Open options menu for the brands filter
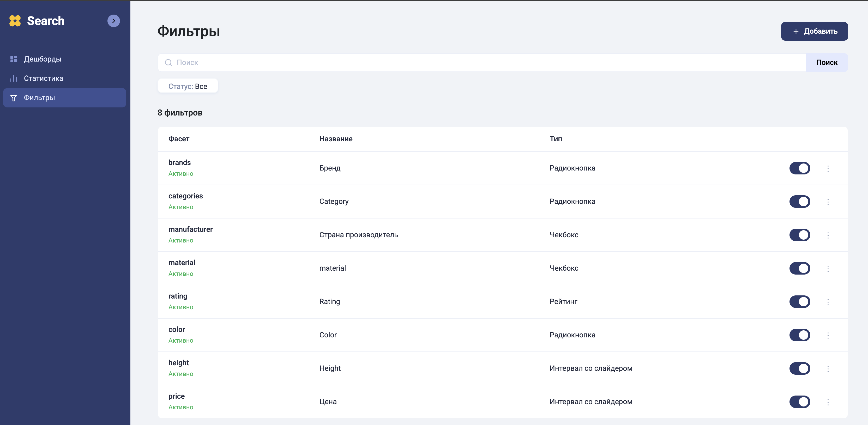Screen dimensions: 868x425 pos(828,168)
